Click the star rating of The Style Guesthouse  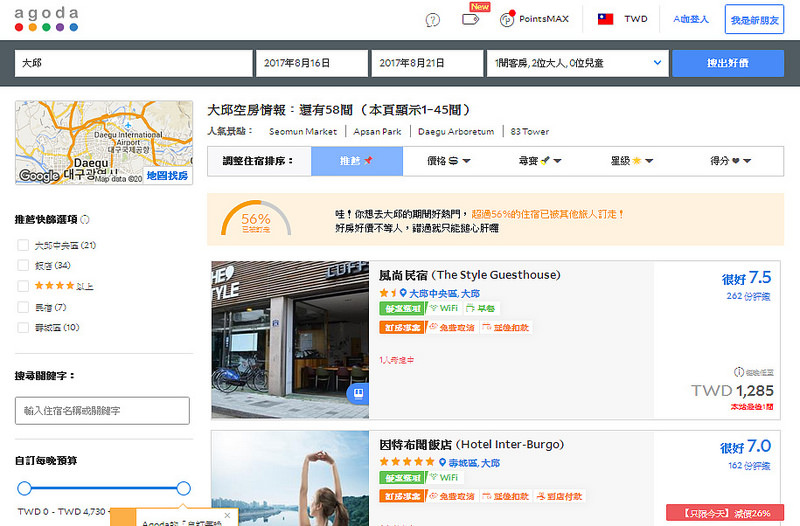coord(388,293)
